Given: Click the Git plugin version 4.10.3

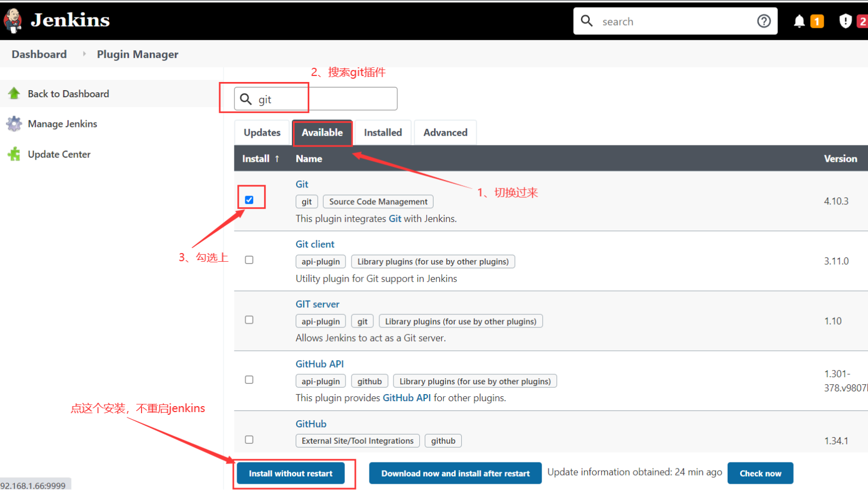Looking at the screenshot, I should (836, 201).
